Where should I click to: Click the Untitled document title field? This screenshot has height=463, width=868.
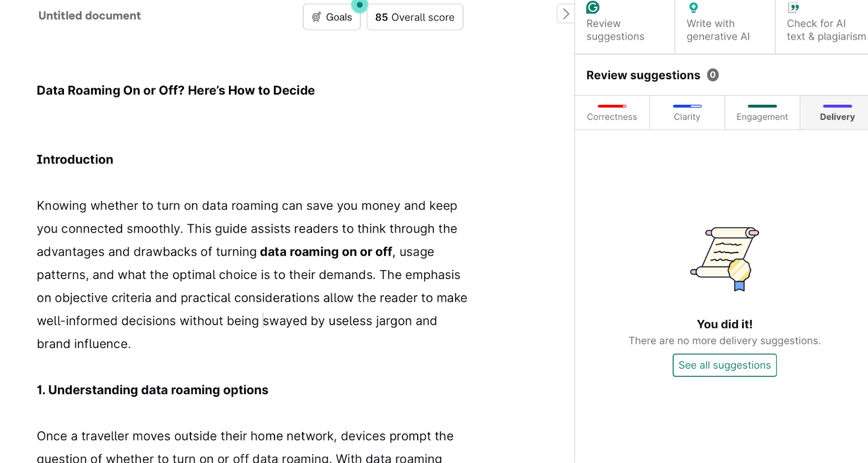(90, 16)
